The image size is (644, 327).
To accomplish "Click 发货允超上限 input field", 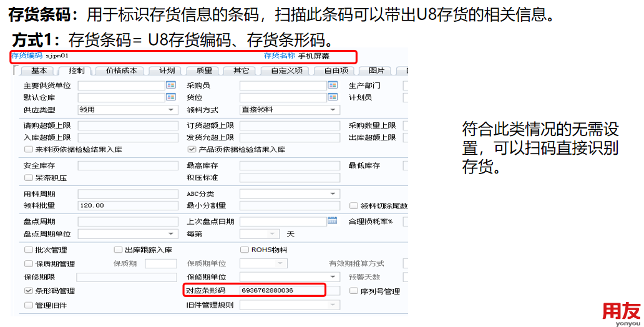I will tap(290, 138).
